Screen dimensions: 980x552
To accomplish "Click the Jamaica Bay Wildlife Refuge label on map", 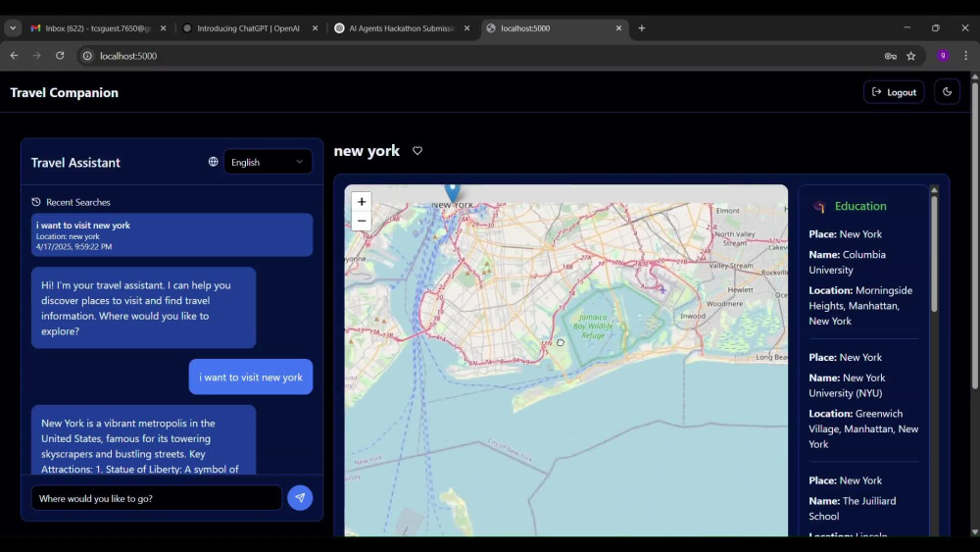I will (x=593, y=326).
